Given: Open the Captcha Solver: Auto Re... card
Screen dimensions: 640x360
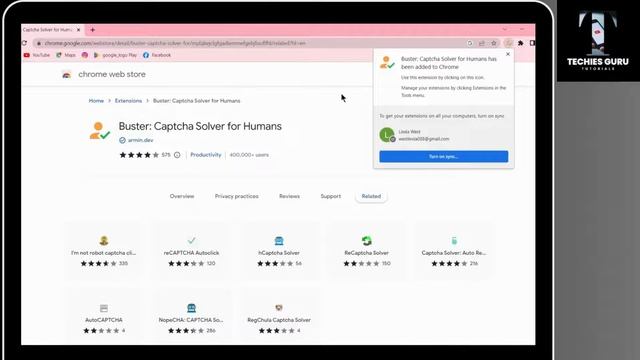Looking at the screenshot, I should [454, 251].
